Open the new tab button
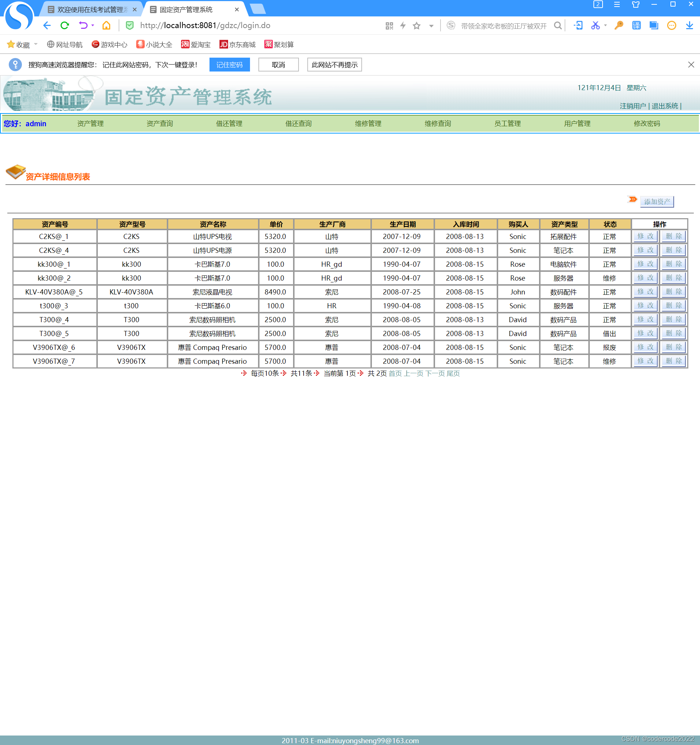The width and height of the screenshot is (700, 745). [x=258, y=9]
